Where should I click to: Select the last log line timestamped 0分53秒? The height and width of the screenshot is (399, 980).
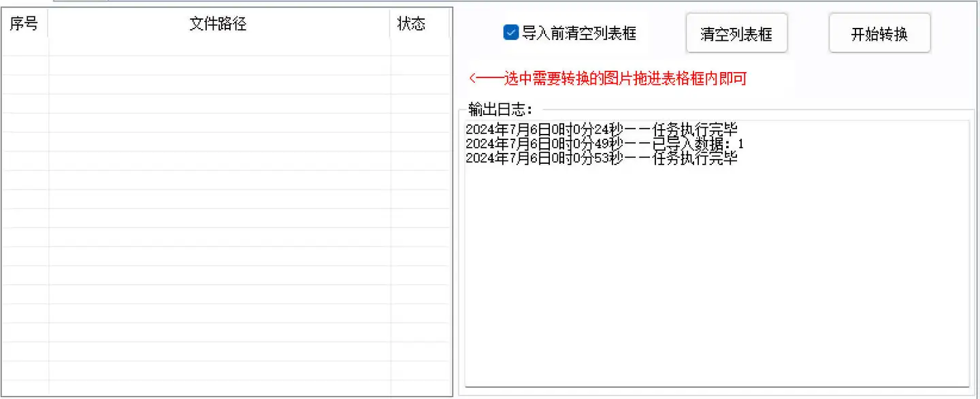602,158
